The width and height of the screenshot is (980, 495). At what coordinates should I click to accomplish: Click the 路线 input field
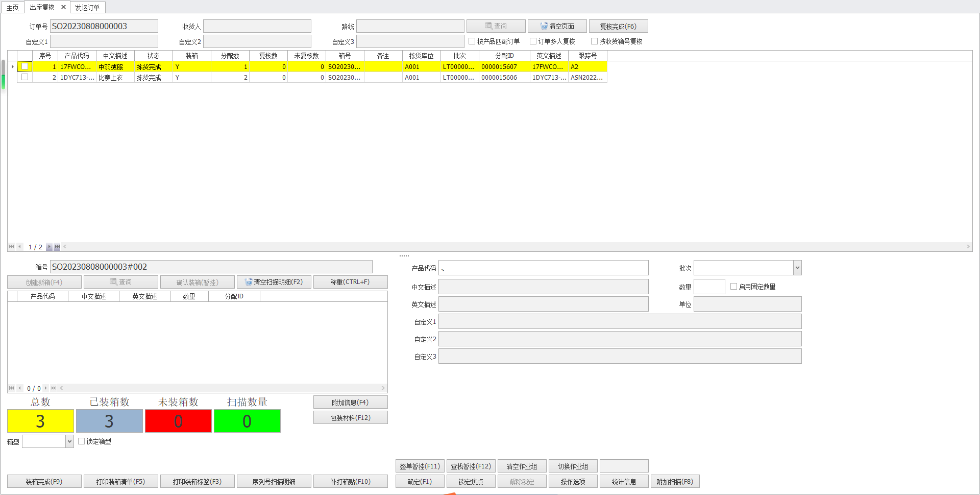[410, 26]
